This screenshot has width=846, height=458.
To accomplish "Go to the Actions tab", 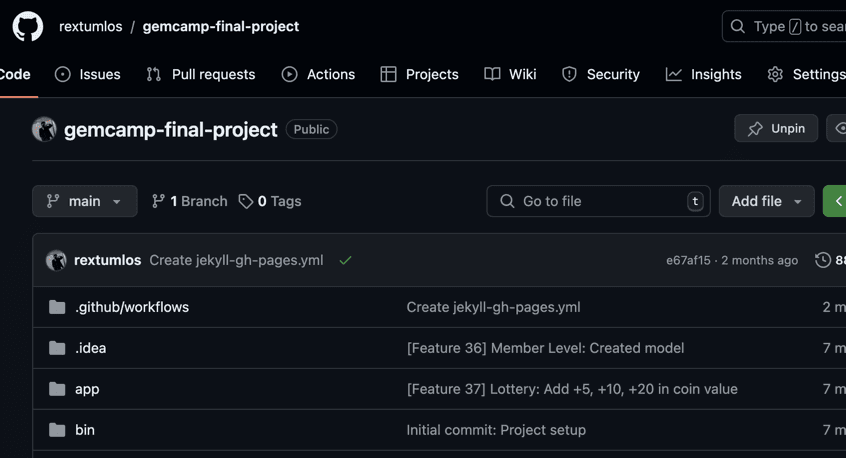I will pos(318,74).
